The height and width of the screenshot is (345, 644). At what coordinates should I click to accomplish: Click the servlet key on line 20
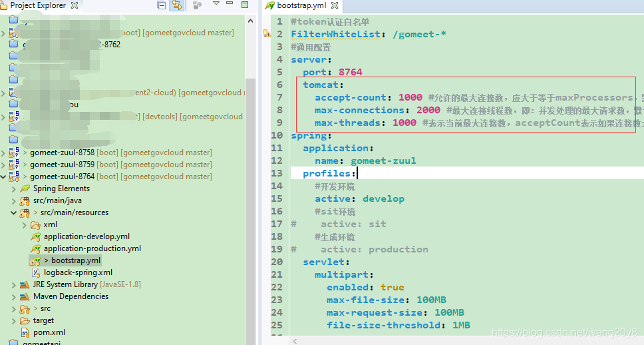click(x=323, y=262)
